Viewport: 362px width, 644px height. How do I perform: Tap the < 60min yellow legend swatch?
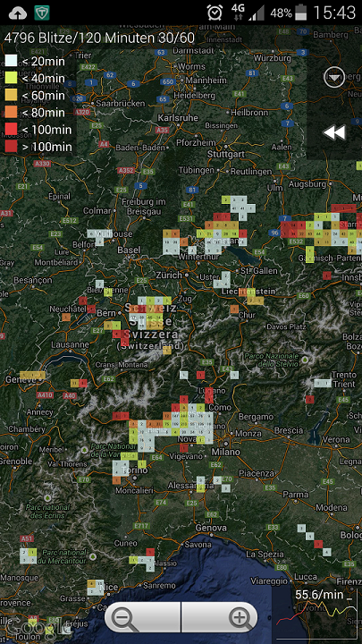click(11, 96)
